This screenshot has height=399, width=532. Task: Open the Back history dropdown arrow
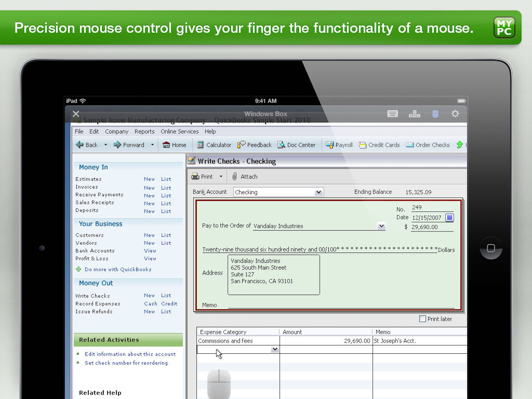pos(106,145)
